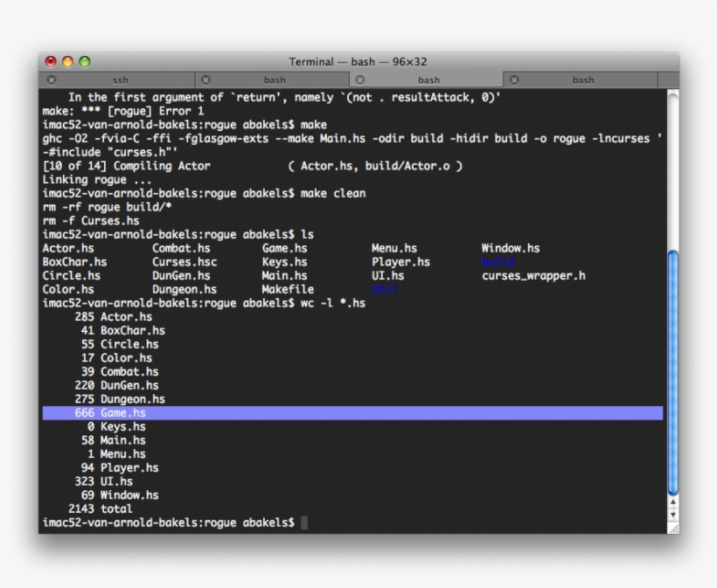This screenshot has width=717, height=588.
Task: Click the x icon on the second tab
Action: click(205, 80)
